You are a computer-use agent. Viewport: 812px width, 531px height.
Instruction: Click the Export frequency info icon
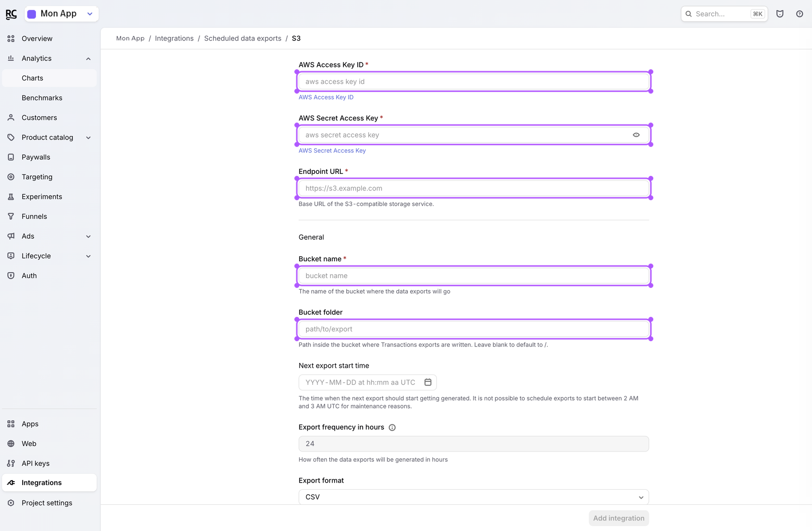click(x=392, y=427)
